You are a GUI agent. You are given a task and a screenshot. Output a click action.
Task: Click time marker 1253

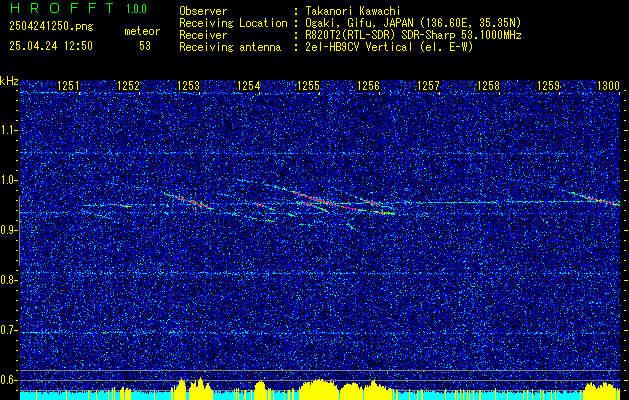[x=189, y=85]
